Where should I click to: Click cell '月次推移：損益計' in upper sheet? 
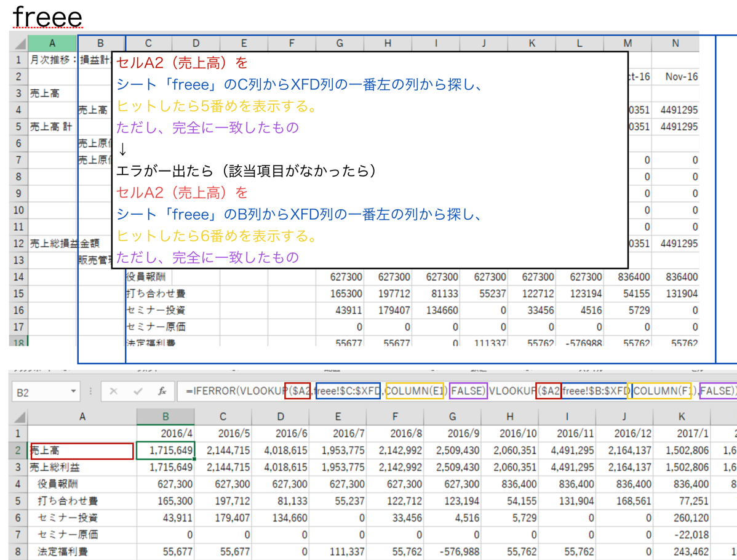(52, 60)
